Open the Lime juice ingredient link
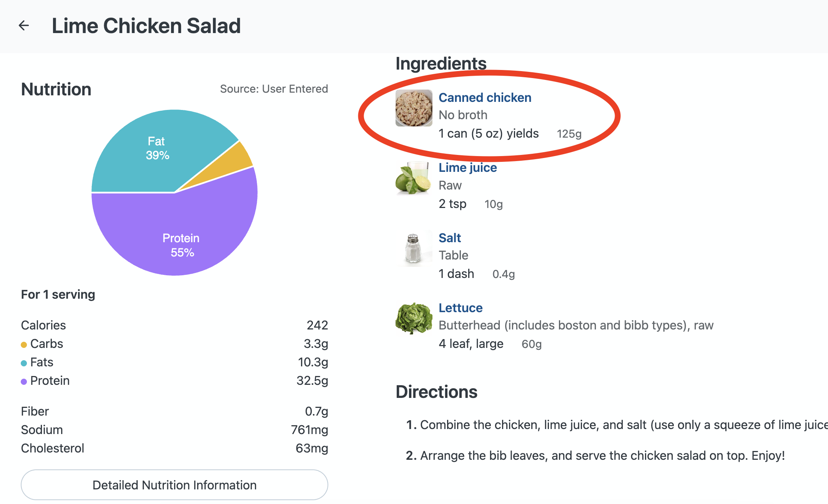Image resolution: width=828 pixels, height=504 pixels. pos(467,168)
